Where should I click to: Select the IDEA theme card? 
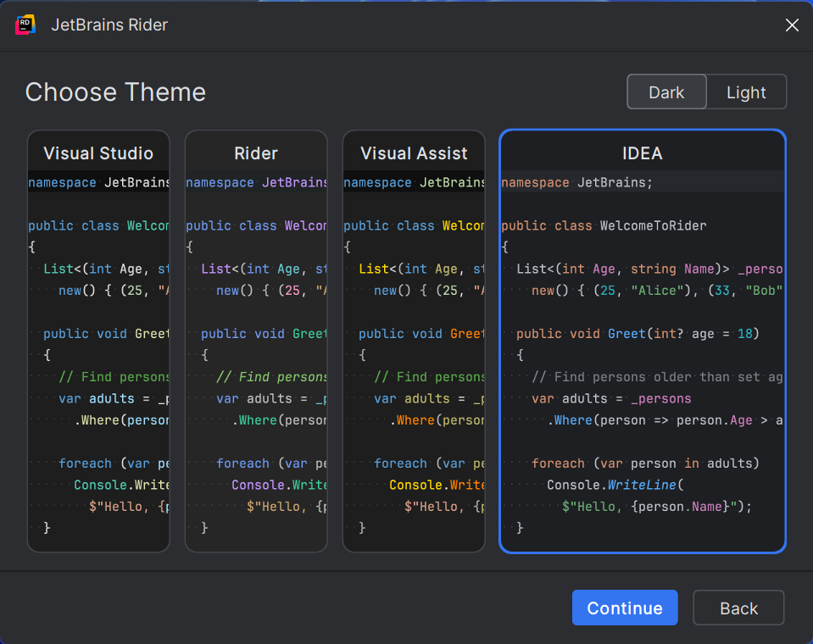pos(643,341)
